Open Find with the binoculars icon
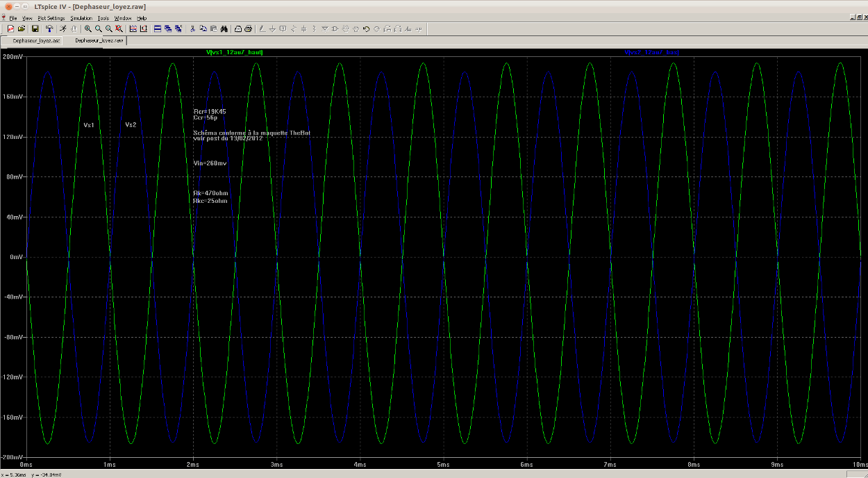Screen dimensions: 868x478 point(224,28)
